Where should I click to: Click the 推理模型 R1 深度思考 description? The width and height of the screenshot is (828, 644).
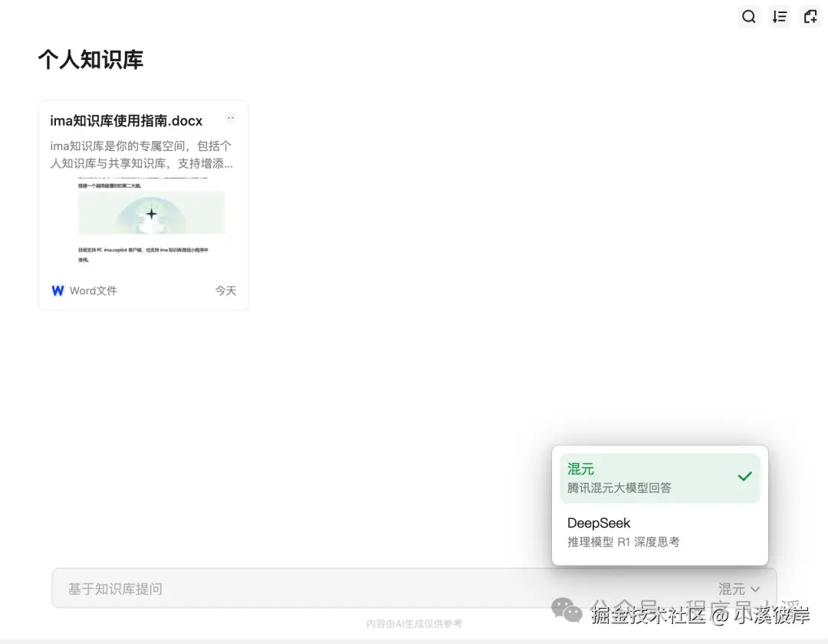623,542
